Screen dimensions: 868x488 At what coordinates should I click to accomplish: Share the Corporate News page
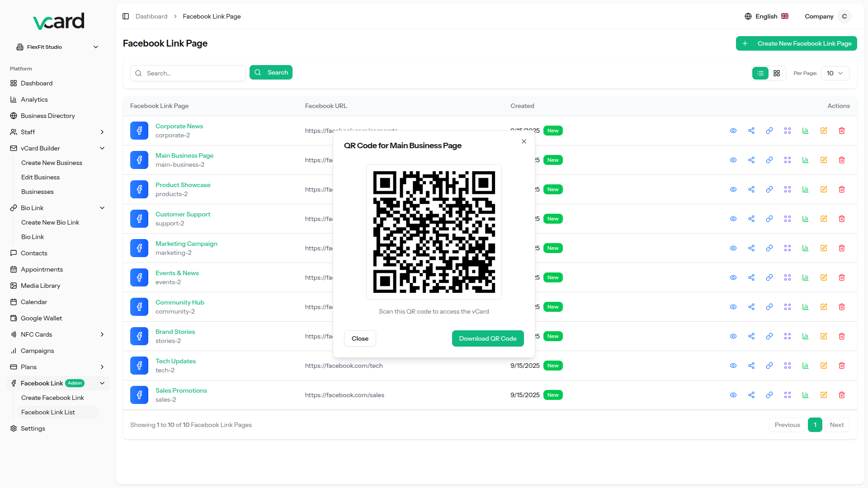pyautogui.click(x=751, y=131)
